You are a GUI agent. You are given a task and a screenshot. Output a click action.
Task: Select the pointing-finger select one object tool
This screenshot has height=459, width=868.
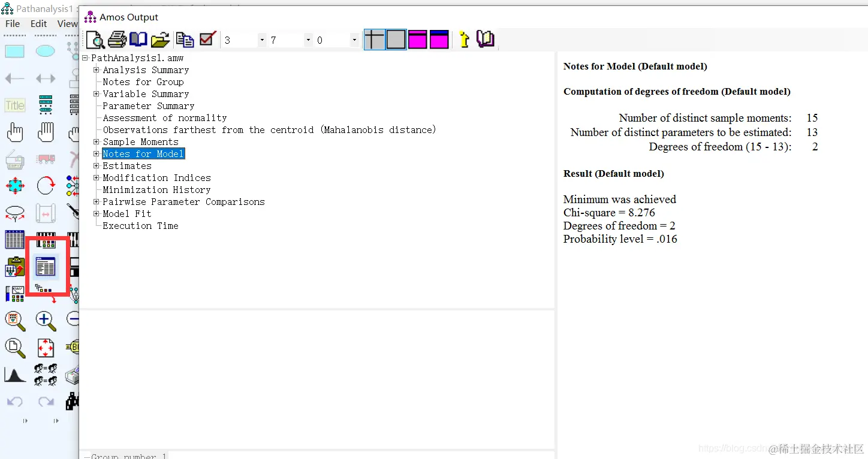tap(15, 132)
